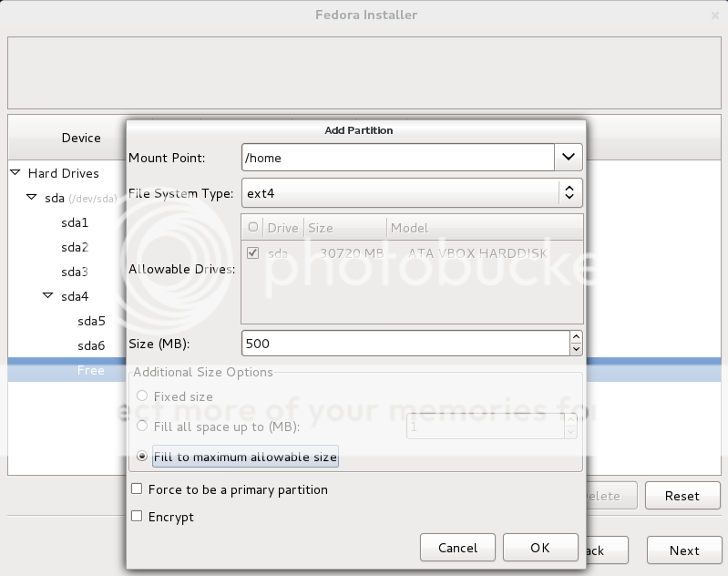This screenshot has height=576, width=728.
Task: Collapse the sda4 extended partition node
Action: (x=47, y=295)
